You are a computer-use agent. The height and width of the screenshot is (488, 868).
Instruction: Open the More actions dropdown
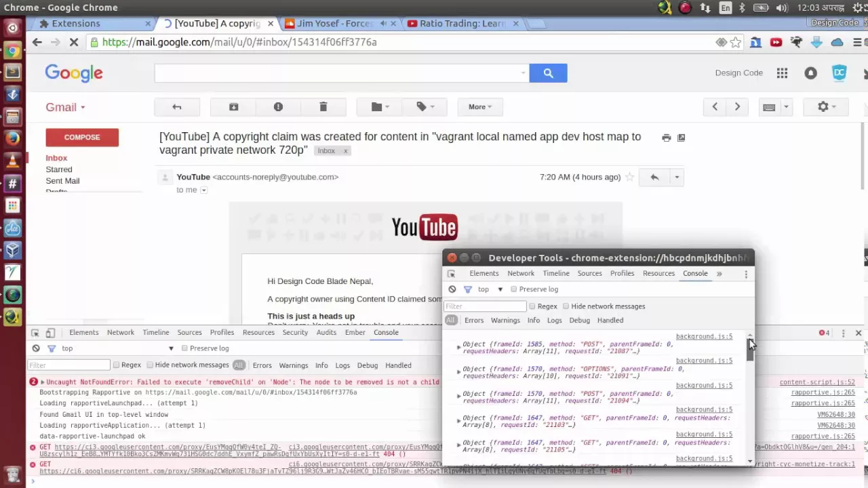coord(479,106)
